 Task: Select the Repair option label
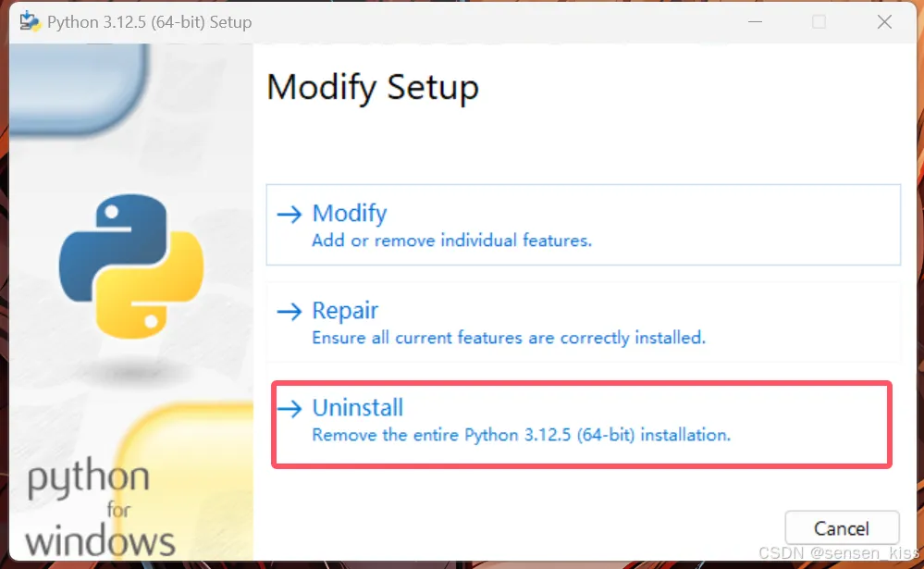point(345,311)
